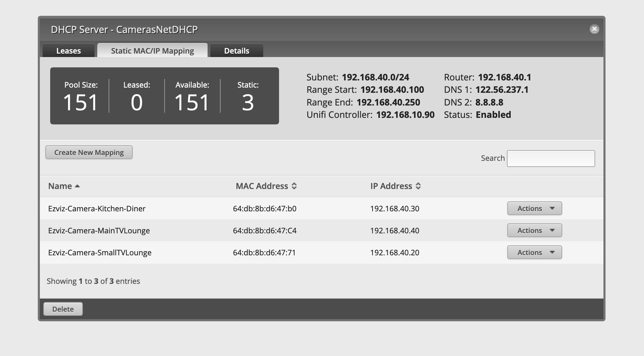This screenshot has width=644, height=356.
Task: Click MAC address 64:db:8b:d6:47:C4
Action: pos(265,231)
